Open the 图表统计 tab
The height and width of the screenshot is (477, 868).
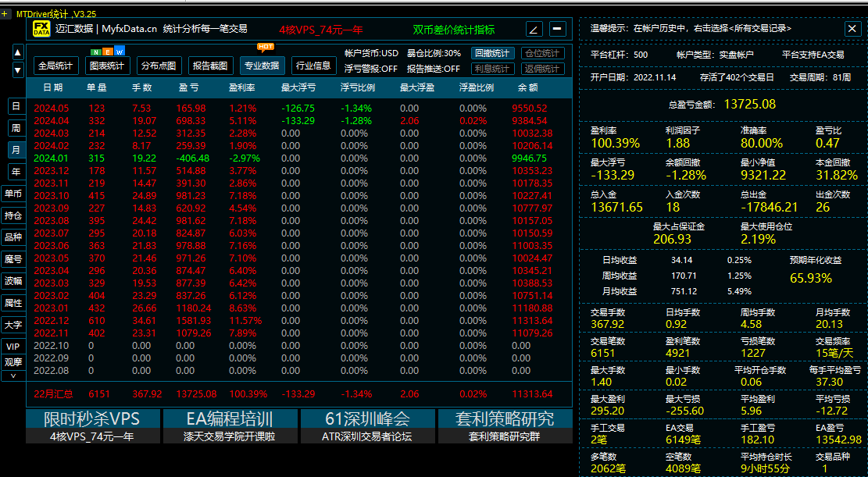pyautogui.click(x=107, y=66)
